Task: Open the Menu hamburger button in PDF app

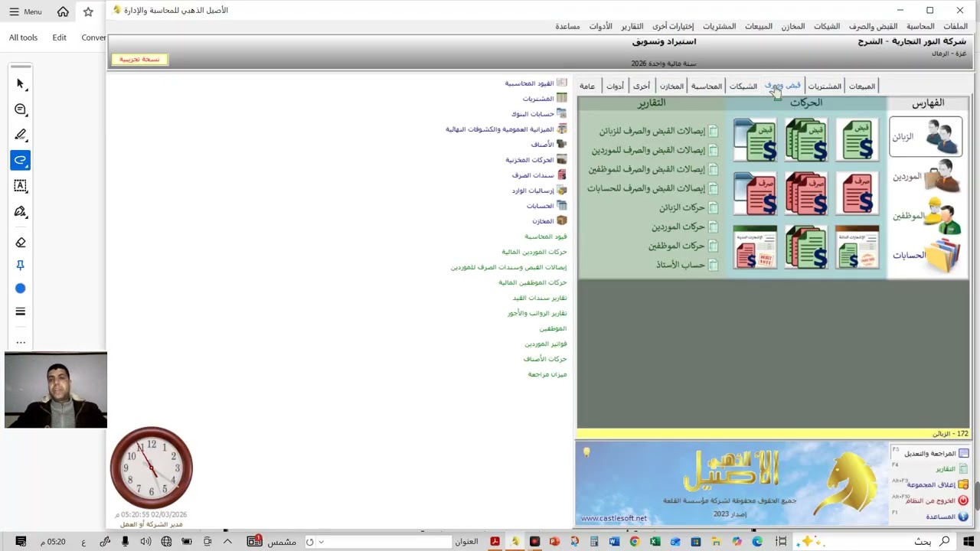Action: (25, 11)
